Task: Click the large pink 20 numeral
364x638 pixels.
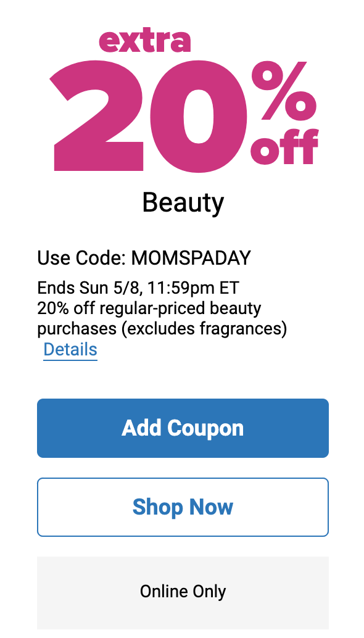Action: pyautogui.click(x=149, y=116)
